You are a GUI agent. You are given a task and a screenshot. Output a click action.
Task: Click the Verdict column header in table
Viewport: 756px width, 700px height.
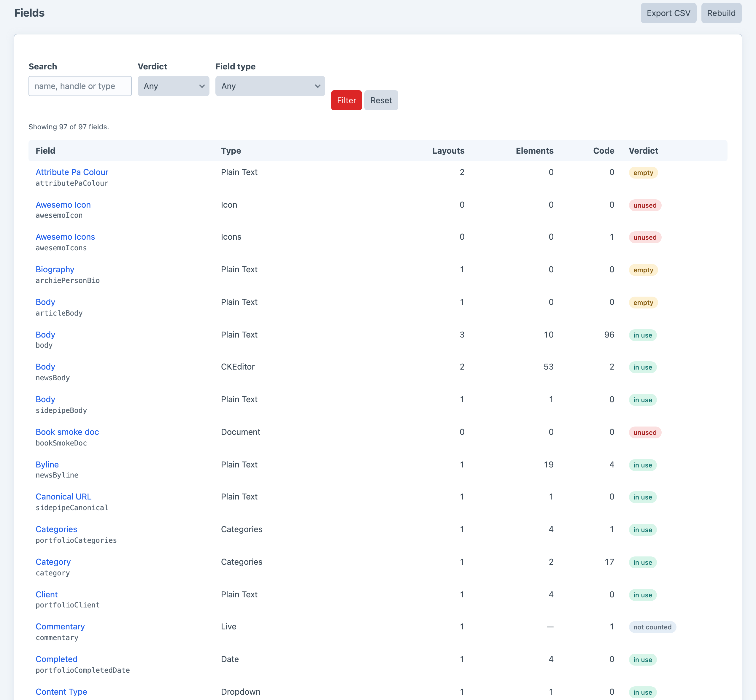pos(643,151)
